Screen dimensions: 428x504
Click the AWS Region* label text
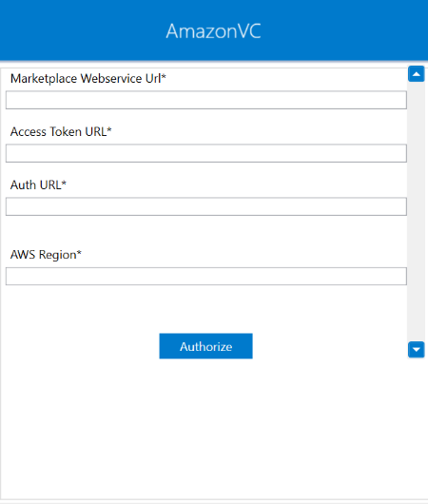[46, 255]
